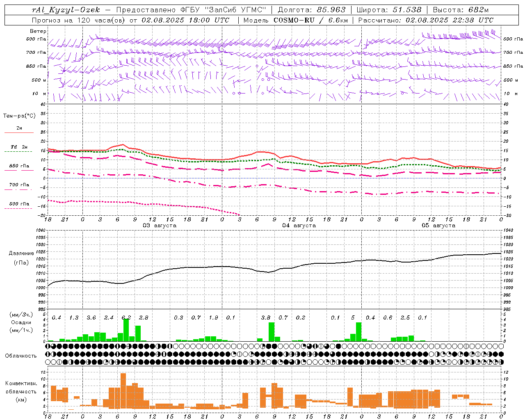
Task: Click the 3.8 precipitation value label
Action: pos(266,317)
